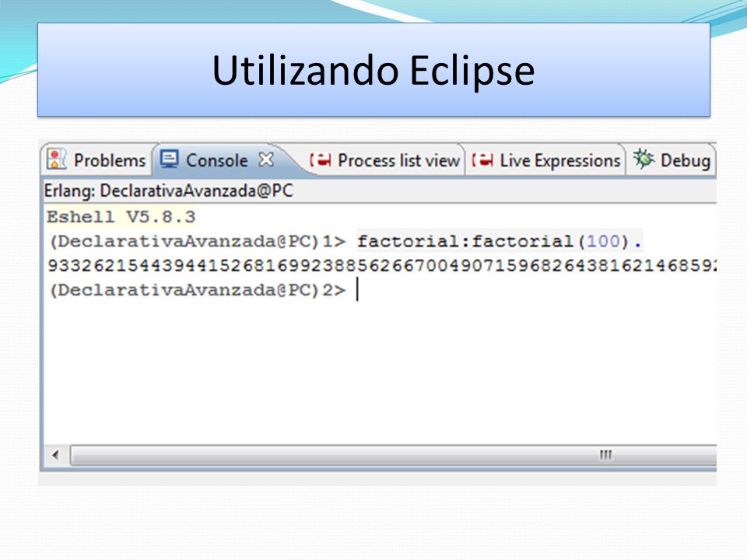Click the horizontal scrollbar thumb
747x560 pixels.
(394, 455)
